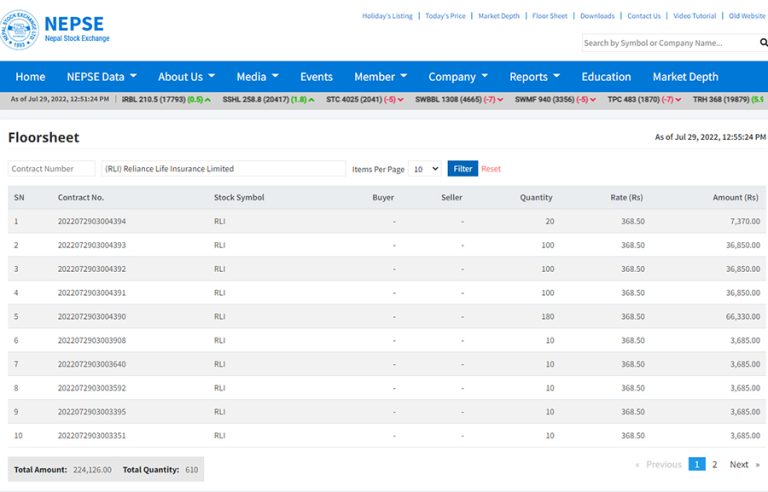Click contract number 2022072903003395

point(92,412)
